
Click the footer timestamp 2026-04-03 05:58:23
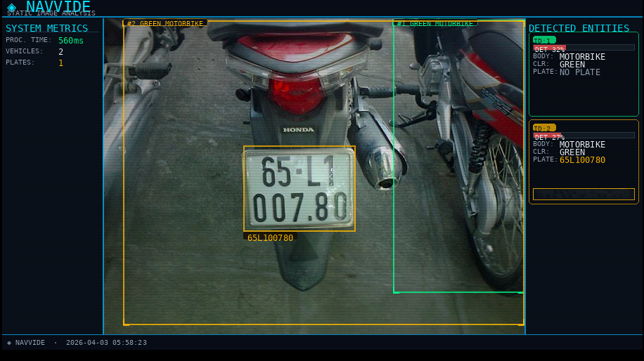pyautogui.click(x=106, y=343)
